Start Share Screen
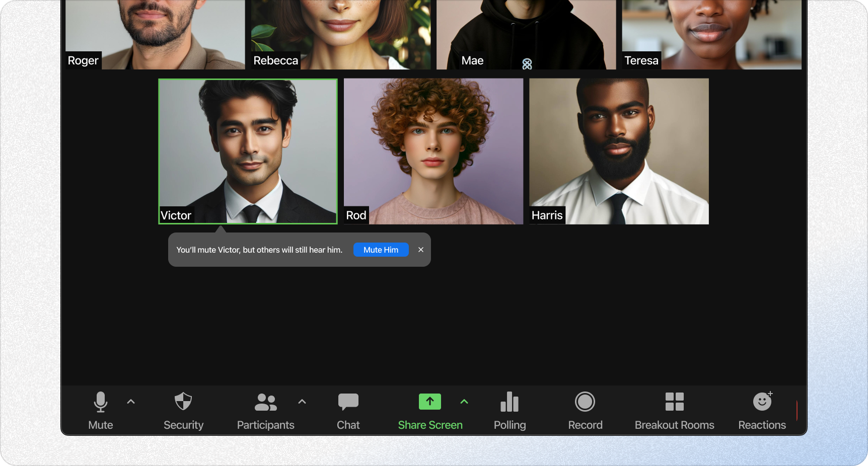 430,410
